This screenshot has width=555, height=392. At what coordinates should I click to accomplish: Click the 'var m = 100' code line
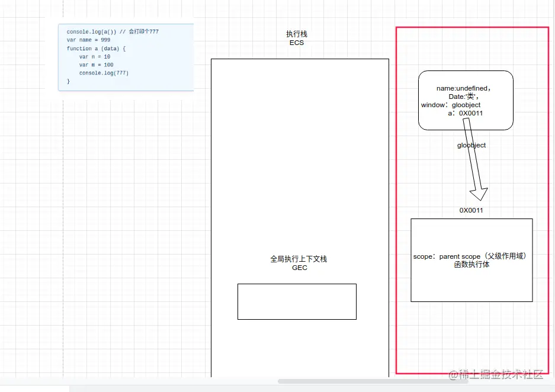pyautogui.click(x=97, y=65)
